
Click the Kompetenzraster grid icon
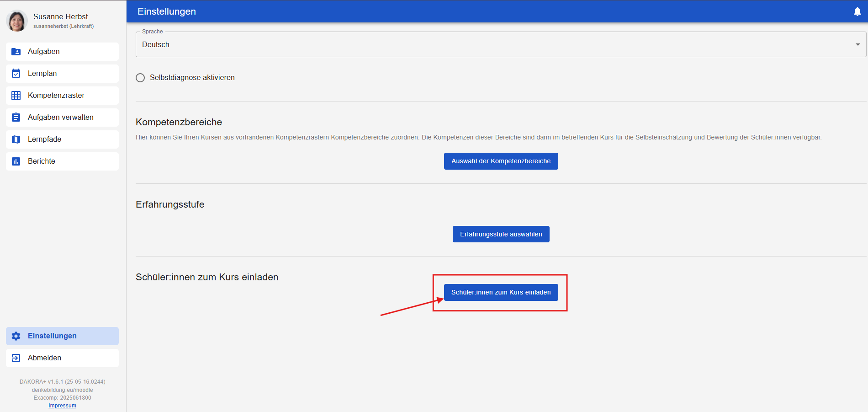(16, 96)
